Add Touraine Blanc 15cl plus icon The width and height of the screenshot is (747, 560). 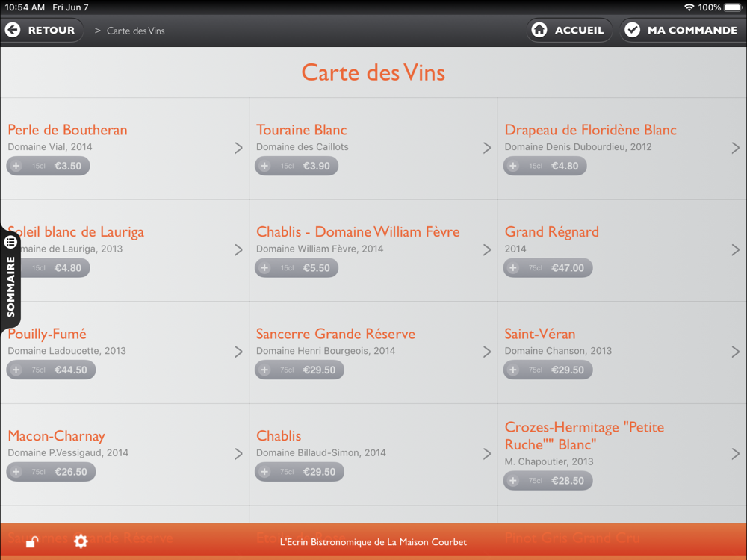(x=265, y=167)
